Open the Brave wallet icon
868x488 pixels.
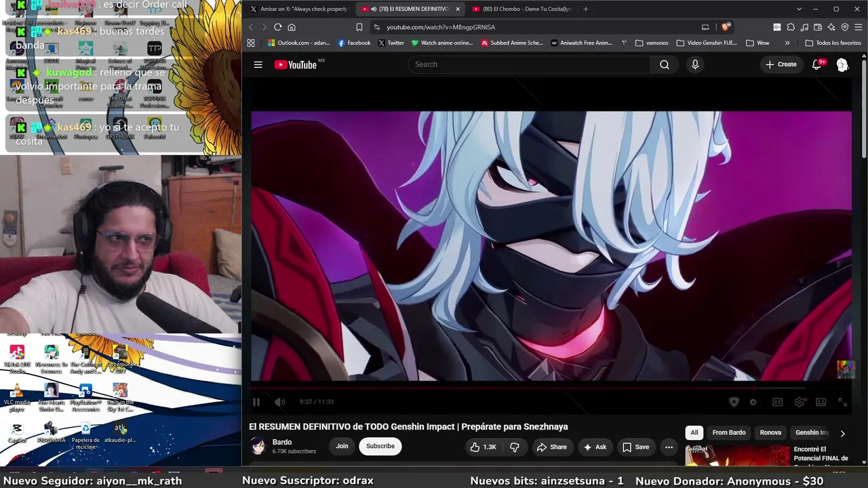818,27
